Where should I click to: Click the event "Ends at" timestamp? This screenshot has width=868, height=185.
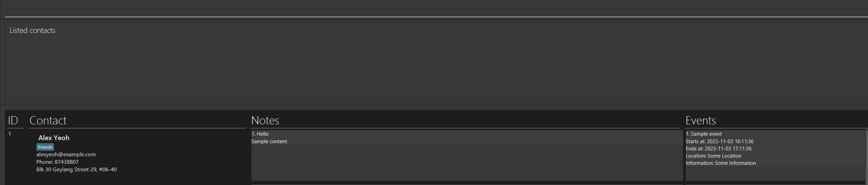[x=719, y=149]
